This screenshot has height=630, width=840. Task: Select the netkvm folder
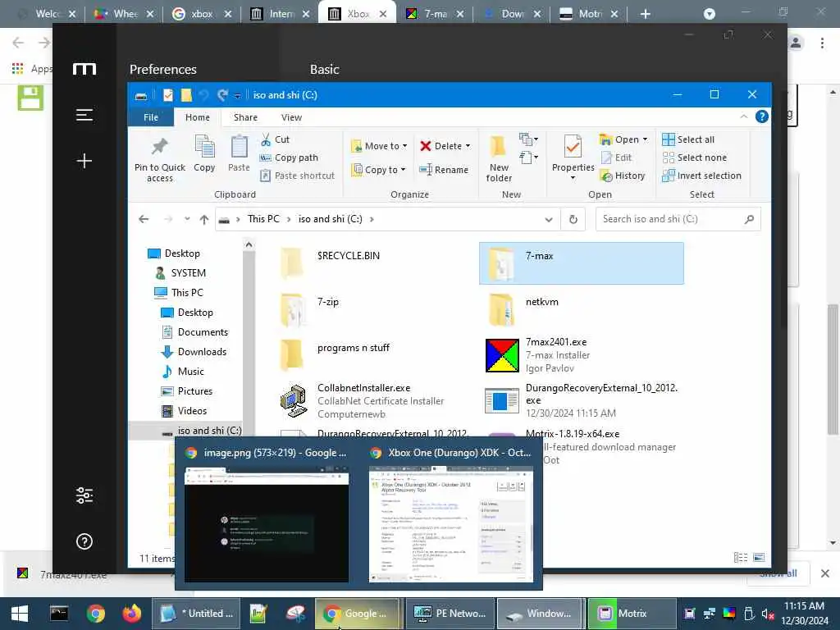tap(582, 309)
